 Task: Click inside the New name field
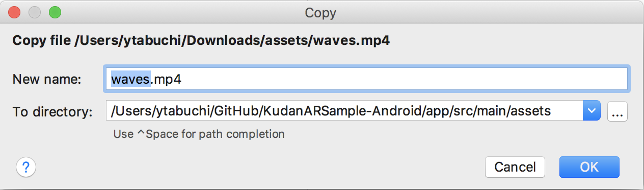pos(366,79)
